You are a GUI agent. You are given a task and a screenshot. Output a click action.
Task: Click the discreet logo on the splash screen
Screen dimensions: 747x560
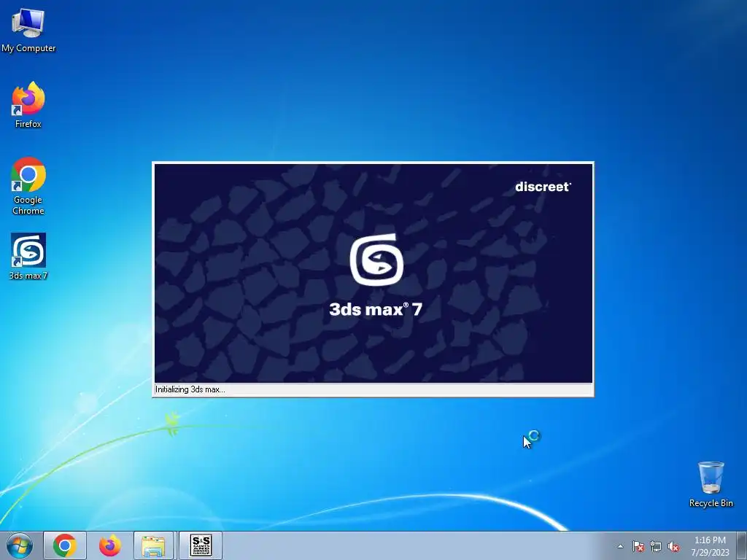(543, 187)
